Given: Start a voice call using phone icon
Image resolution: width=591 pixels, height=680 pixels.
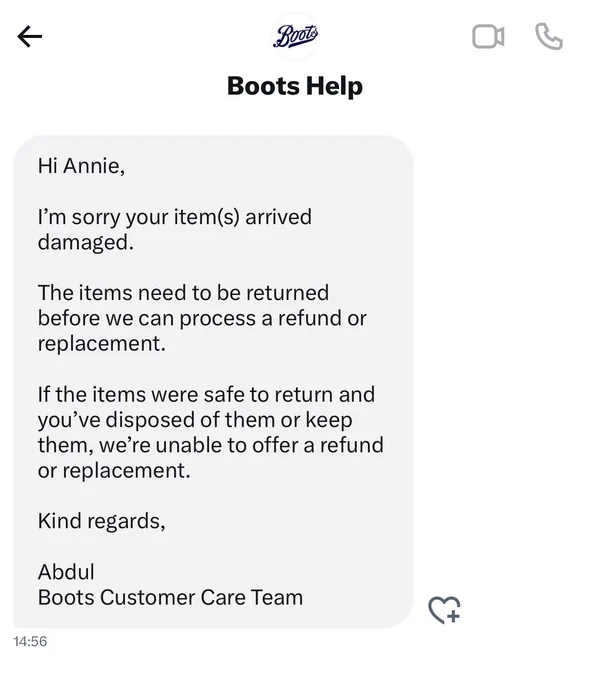Looking at the screenshot, I should pos(549,37).
